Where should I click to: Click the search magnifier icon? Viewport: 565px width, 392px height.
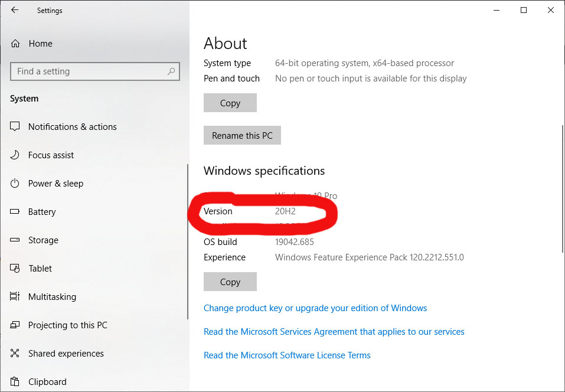171,71
